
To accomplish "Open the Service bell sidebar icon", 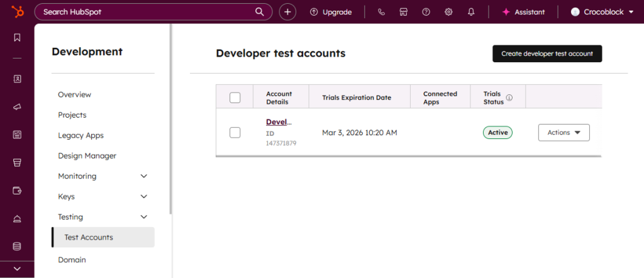I will tap(17, 218).
